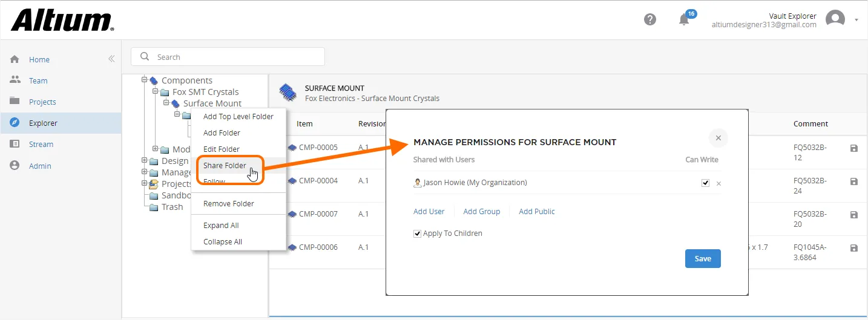The image size is (868, 320).
Task: Click save icon for FQ1045A-3.6864 row
Action: pos(854,248)
